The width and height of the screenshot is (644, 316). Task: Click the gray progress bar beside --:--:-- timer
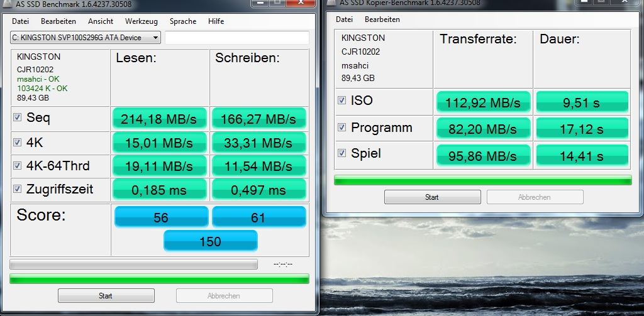(x=133, y=264)
